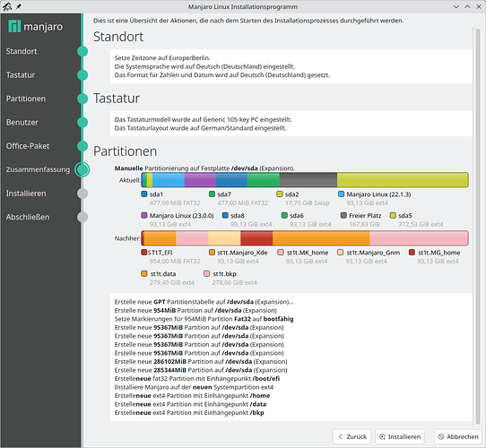Screen dimensions: 486x448
Task: Select the Partitionen step in sidebar
Action: pos(26,99)
